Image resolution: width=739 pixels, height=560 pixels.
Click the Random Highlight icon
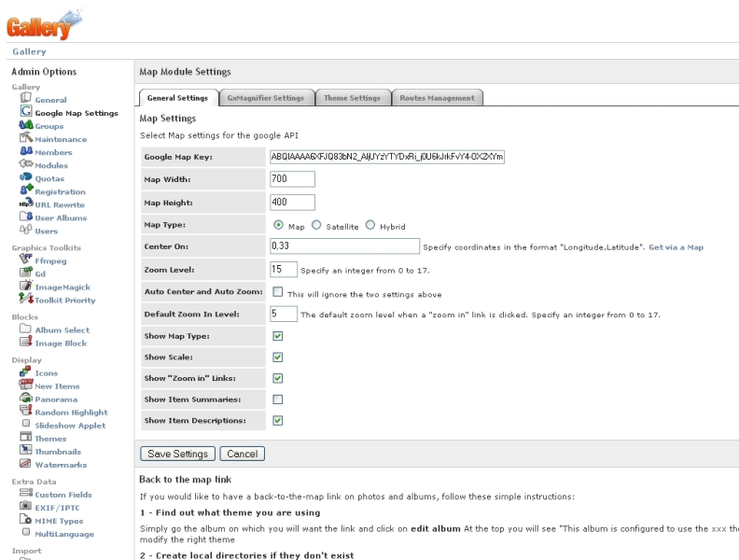26,411
